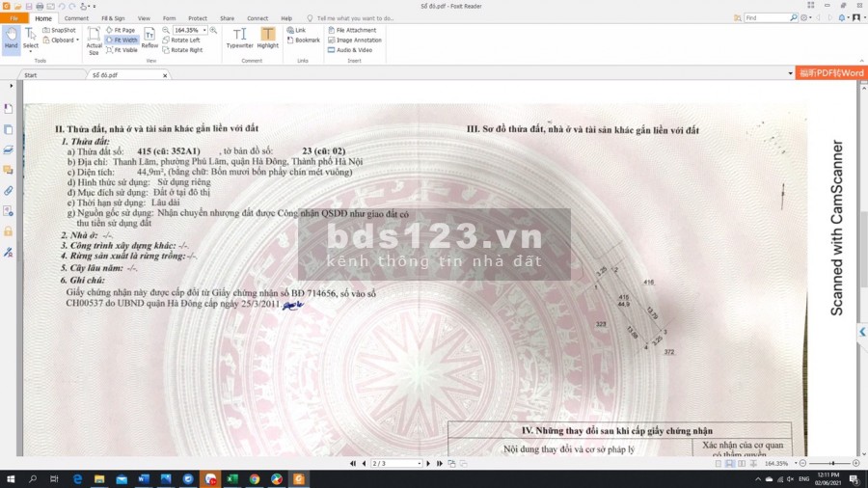Take a SnapShot of the page

point(59,31)
